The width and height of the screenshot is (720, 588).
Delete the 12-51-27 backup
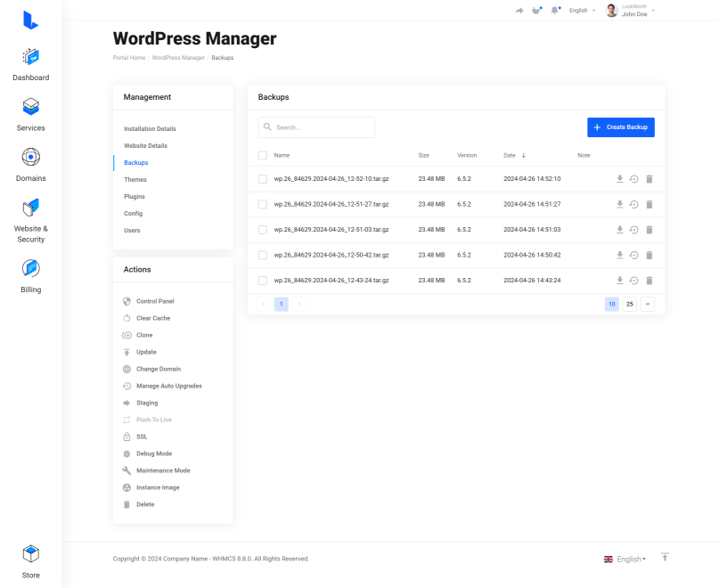pyautogui.click(x=650, y=204)
